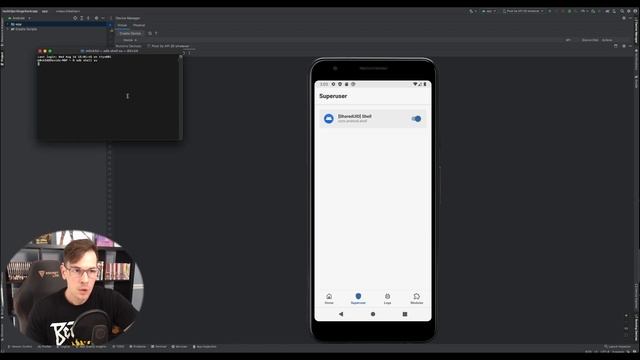Open the Home tab in Magisk
The image size is (640, 360).
pyautogui.click(x=329, y=298)
